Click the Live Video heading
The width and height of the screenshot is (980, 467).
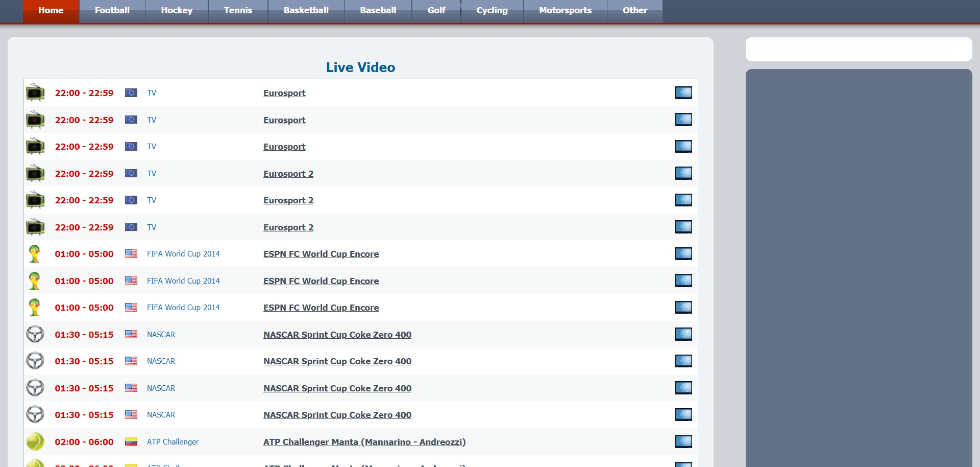(360, 67)
